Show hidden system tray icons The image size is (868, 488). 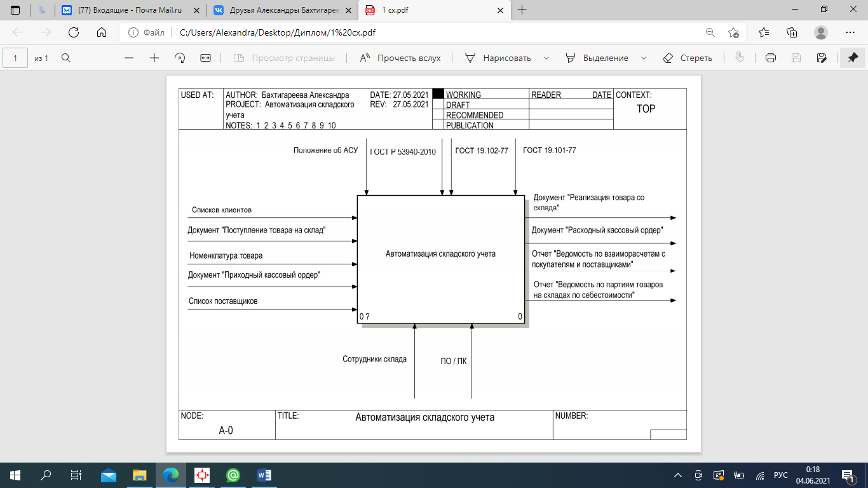pyautogui.click(x=679, y=475)
